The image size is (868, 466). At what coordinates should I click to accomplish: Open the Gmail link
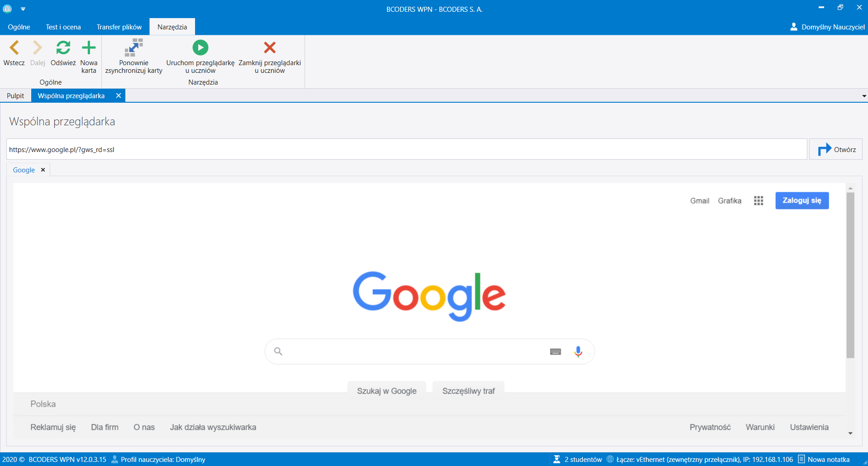tap(700, 200)
